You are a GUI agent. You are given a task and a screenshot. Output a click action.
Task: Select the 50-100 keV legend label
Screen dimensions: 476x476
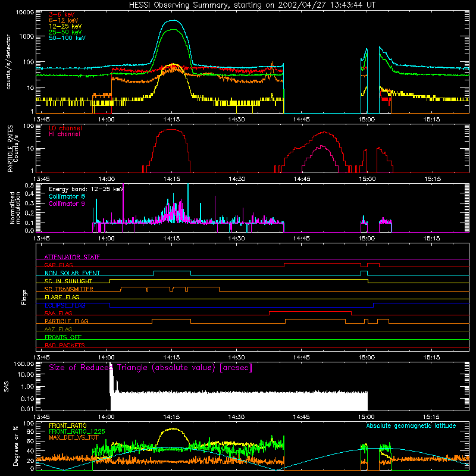(67, 38)
